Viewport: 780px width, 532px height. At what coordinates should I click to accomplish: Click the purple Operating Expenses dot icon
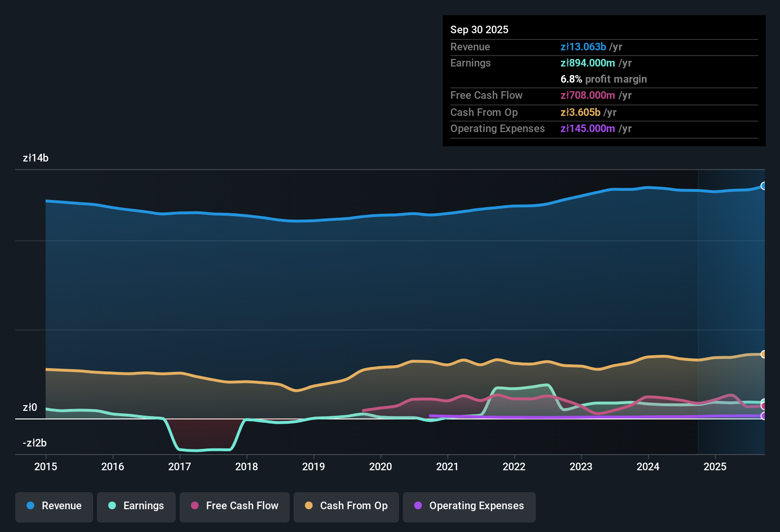418,506
